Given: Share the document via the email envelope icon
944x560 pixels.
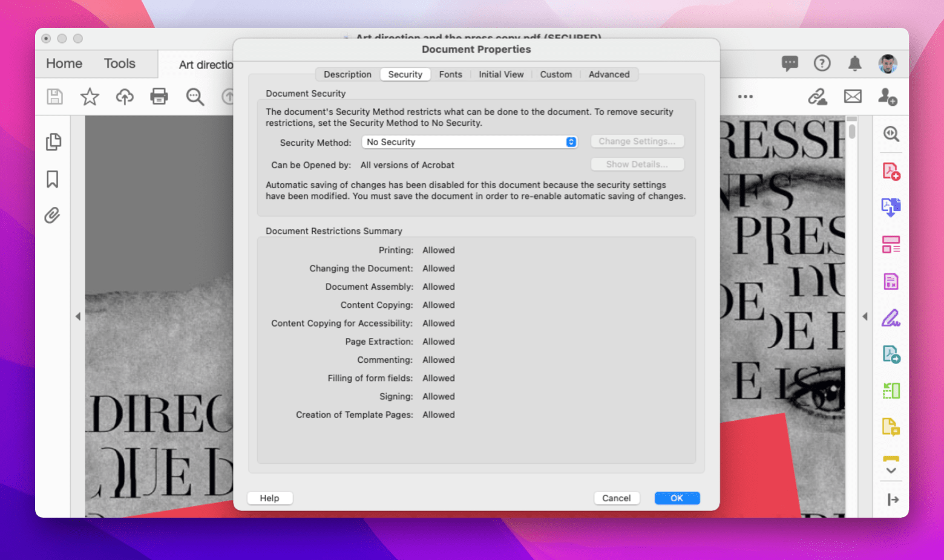Looking at the screenshot, I should (853, 96).
